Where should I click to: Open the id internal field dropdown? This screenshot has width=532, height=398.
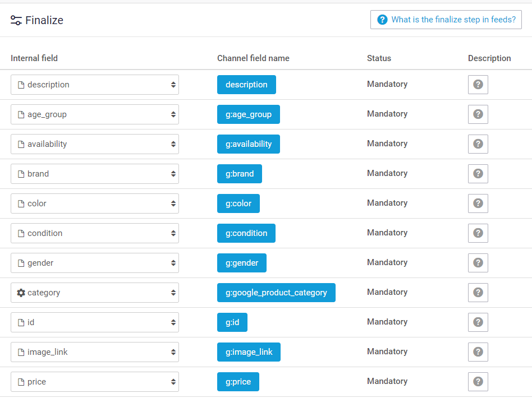pos(95,322)
